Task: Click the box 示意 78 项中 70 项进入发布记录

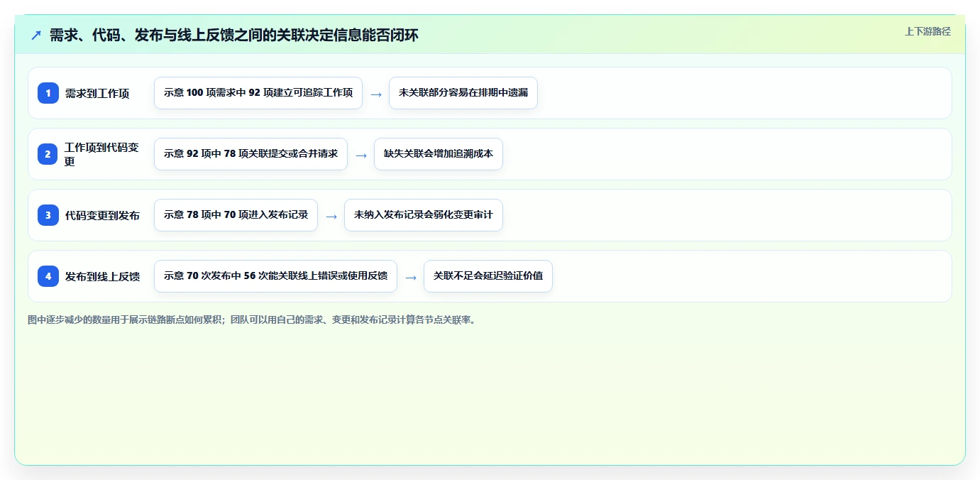Action: 236,215
